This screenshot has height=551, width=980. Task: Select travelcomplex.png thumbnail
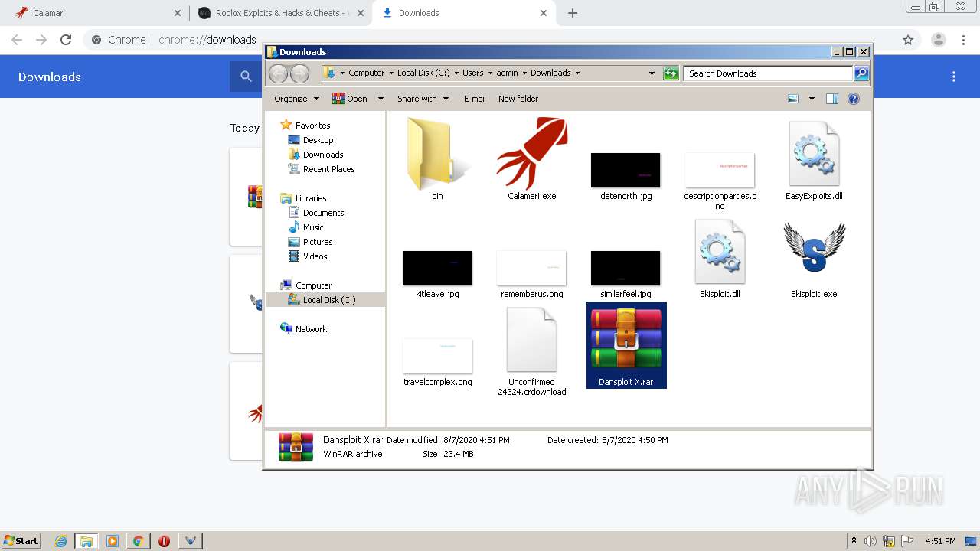pyautogui.click(x=437, y=356)
